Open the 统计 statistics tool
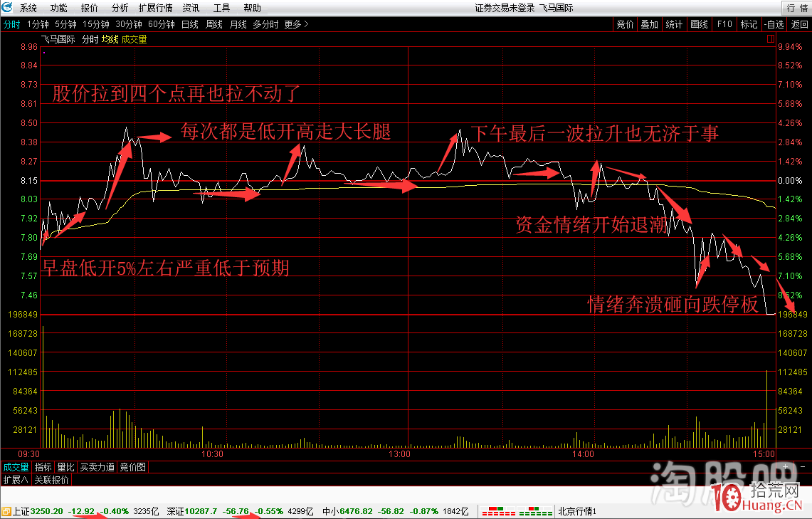The width and height of the screenshot is (812, 519). click(x=674, y=23)
